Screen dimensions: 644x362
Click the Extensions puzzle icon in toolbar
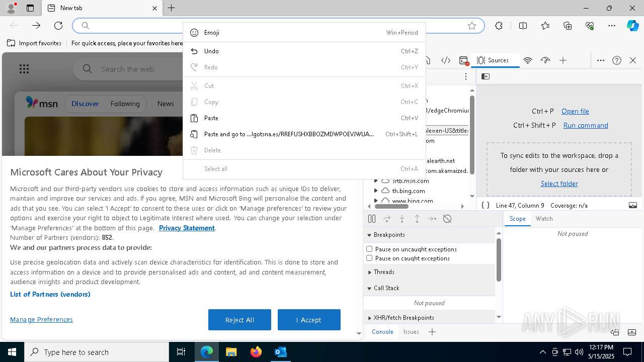click(499, 26)
